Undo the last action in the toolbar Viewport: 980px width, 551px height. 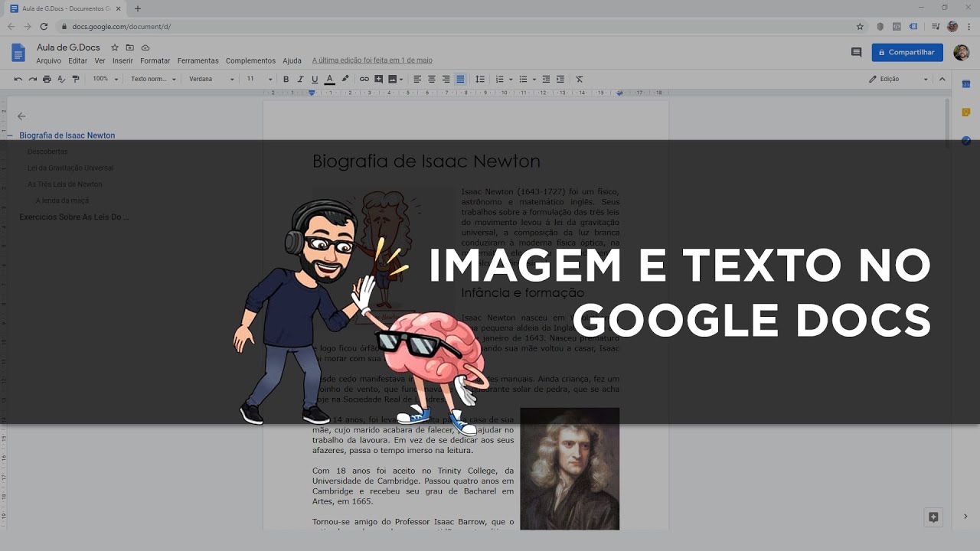18,79
